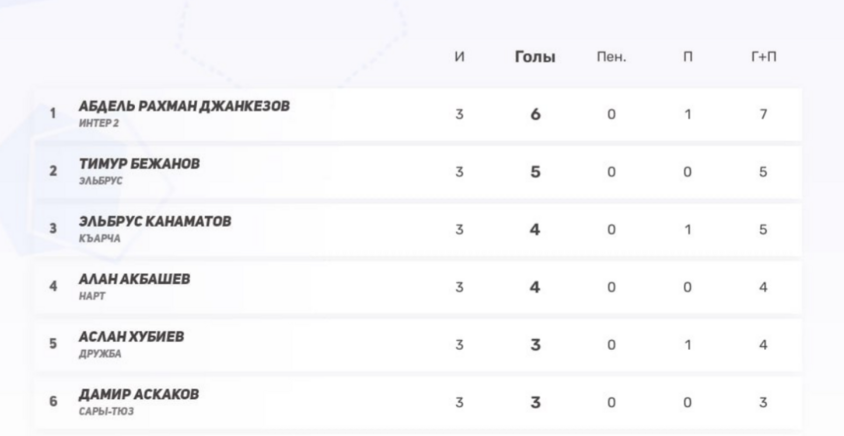This screenshot has height=436, width=844.
Task: Open Алан Акбашев's player page
Action: click(134, 277)
